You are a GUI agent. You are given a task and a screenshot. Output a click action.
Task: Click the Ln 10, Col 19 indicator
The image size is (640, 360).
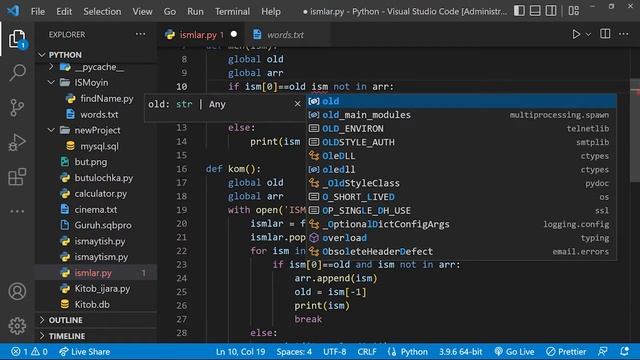[x=240, y=351]
